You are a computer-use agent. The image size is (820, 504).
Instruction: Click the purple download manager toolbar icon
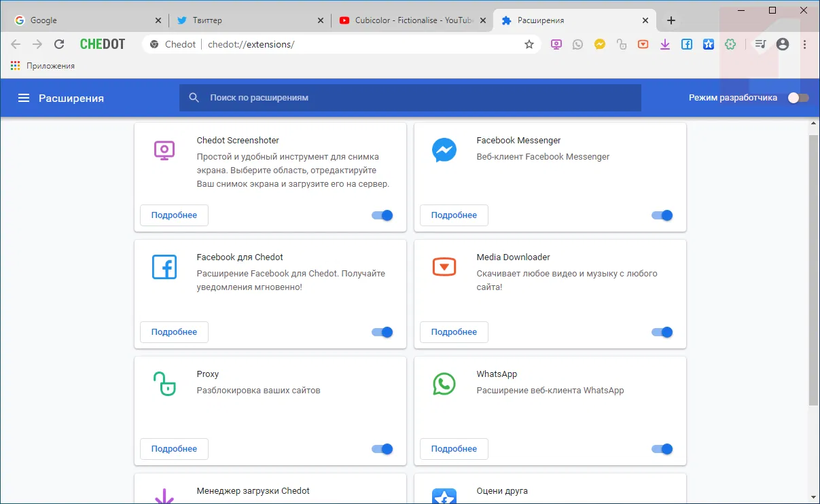(665, 44)
